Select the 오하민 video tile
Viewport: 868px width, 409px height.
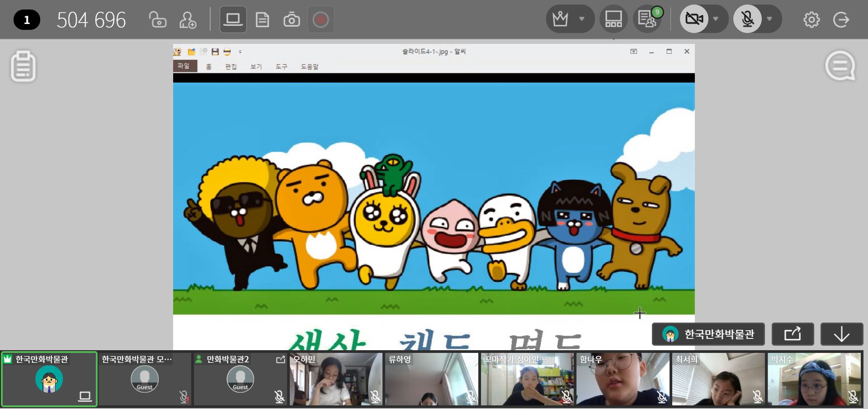[x=336, y=379]
